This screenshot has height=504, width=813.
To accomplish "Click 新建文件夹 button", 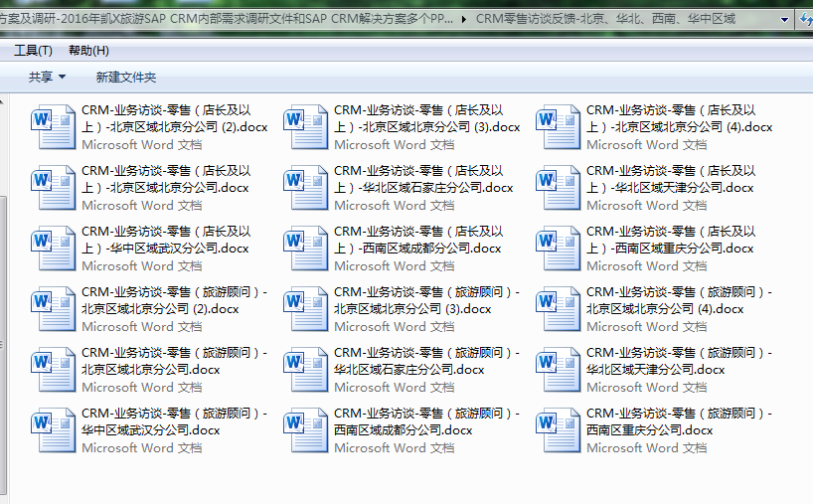I will point(125,77).
